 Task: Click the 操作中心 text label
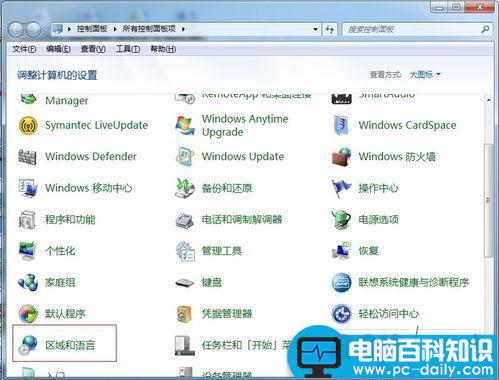point(379,188)
